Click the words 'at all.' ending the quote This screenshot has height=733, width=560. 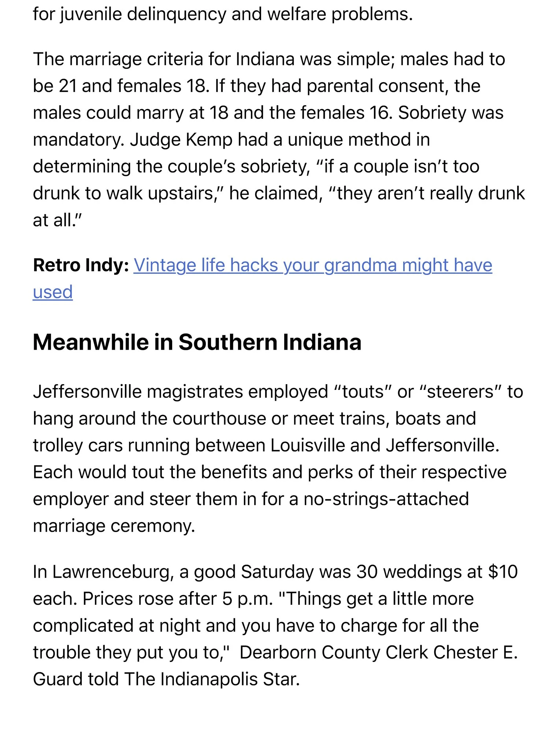click(x=58, y=221)
